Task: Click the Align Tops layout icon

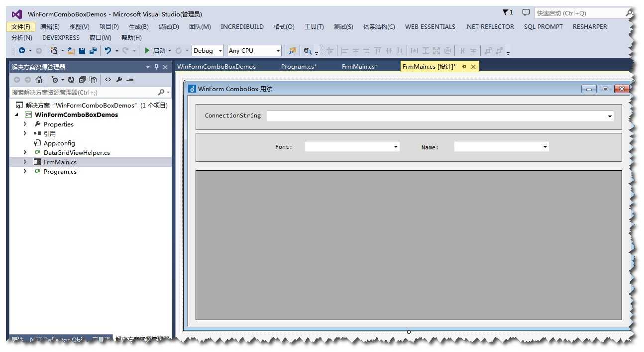Action: click(378, 51)
